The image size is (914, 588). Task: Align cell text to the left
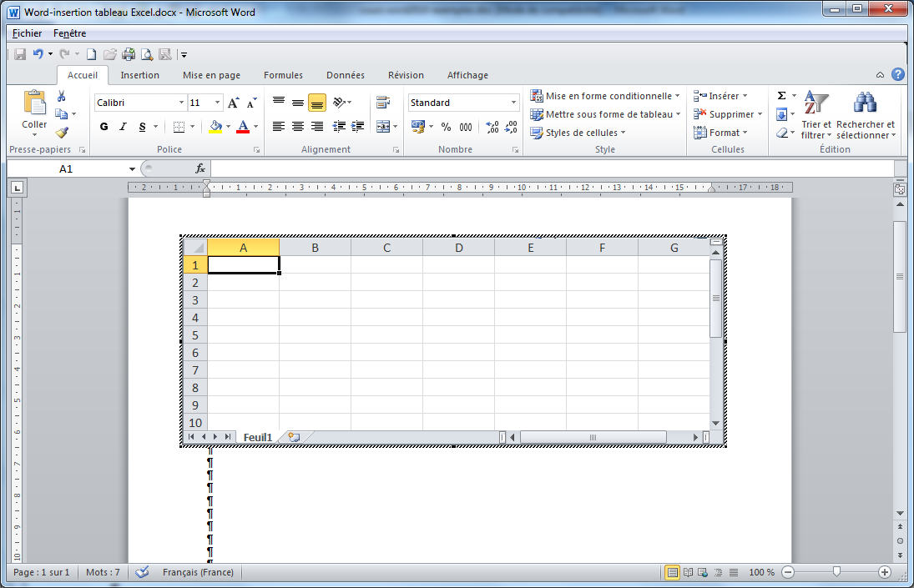click(x=279, y=126)
